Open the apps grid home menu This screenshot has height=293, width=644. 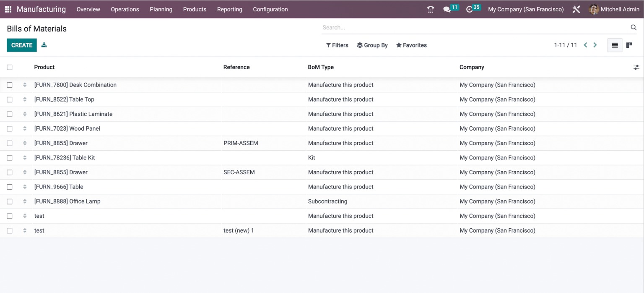(8, 9)
